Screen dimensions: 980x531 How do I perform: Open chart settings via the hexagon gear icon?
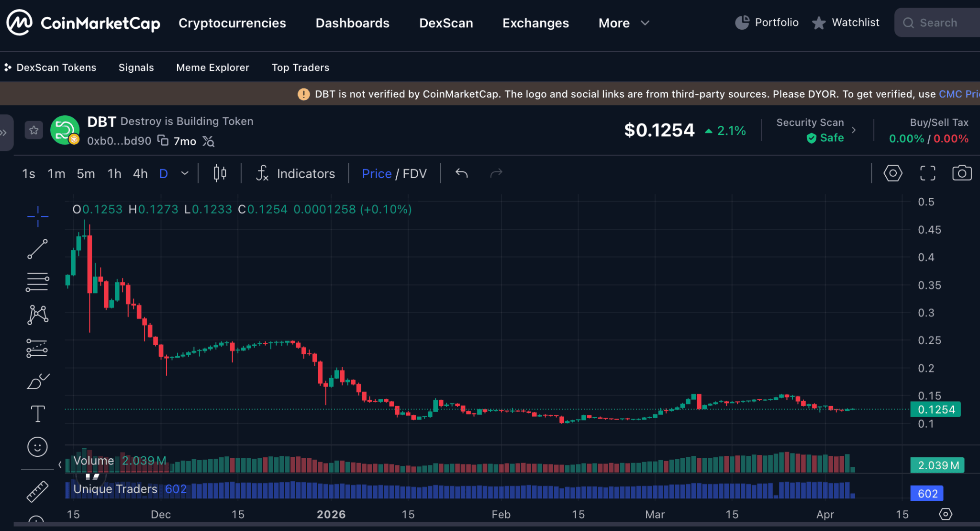[x=893, y=173]
